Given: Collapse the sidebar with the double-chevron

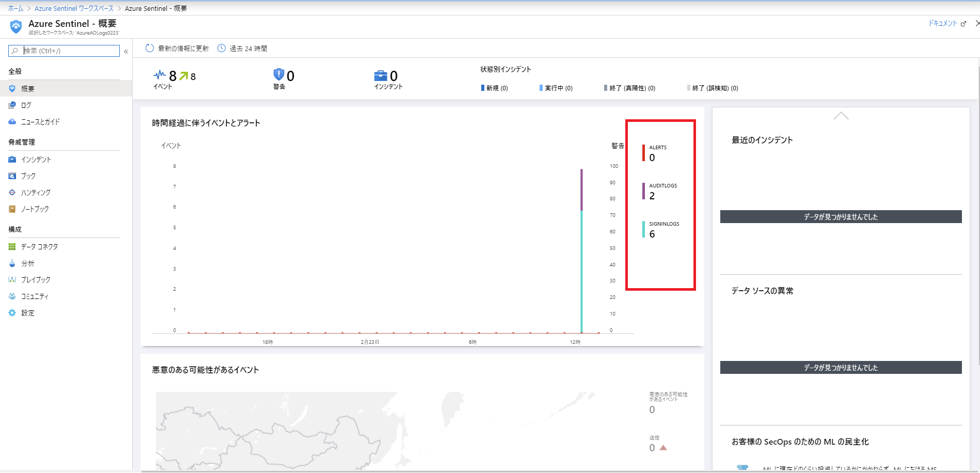Looking at the screenshot, I should tap(126, 51).
